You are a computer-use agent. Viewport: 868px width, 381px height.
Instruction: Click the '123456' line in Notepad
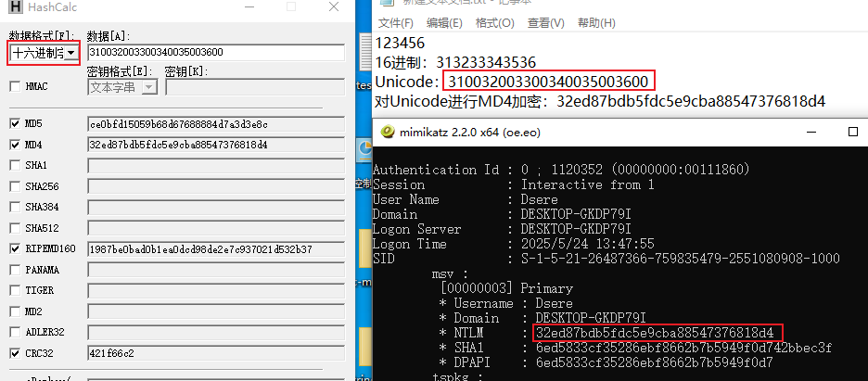pyautogui.click(x=400, y=44)
